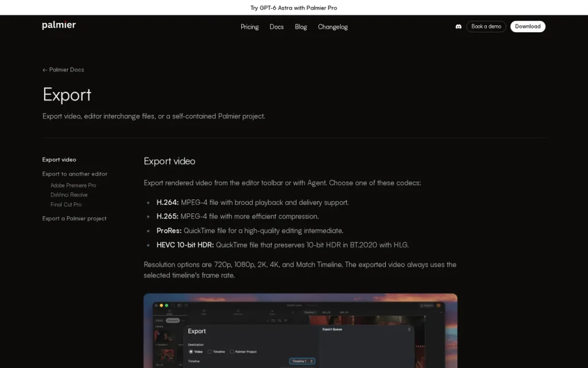Click the ProRes codec label
This screenshot has height=368, width=588.
point(169,231)
